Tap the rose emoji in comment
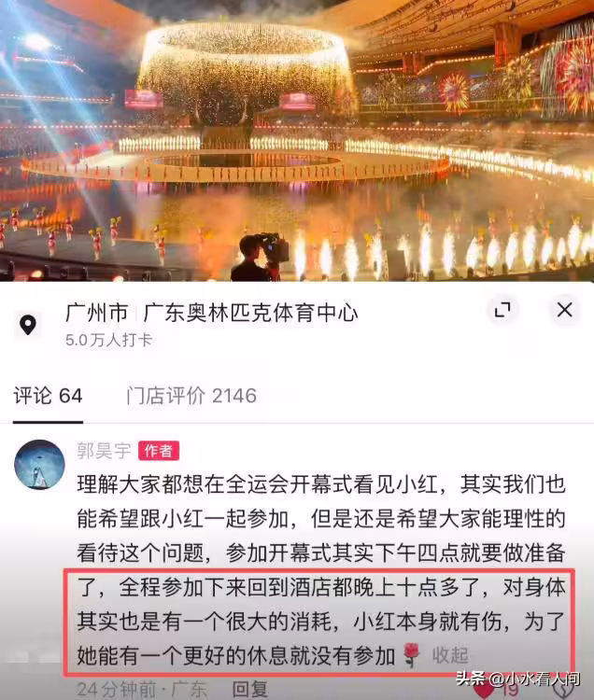 point(411,656)
